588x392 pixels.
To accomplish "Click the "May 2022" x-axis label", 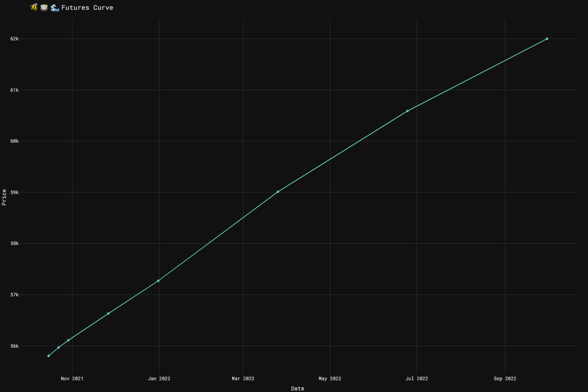I will coord(330,379).
